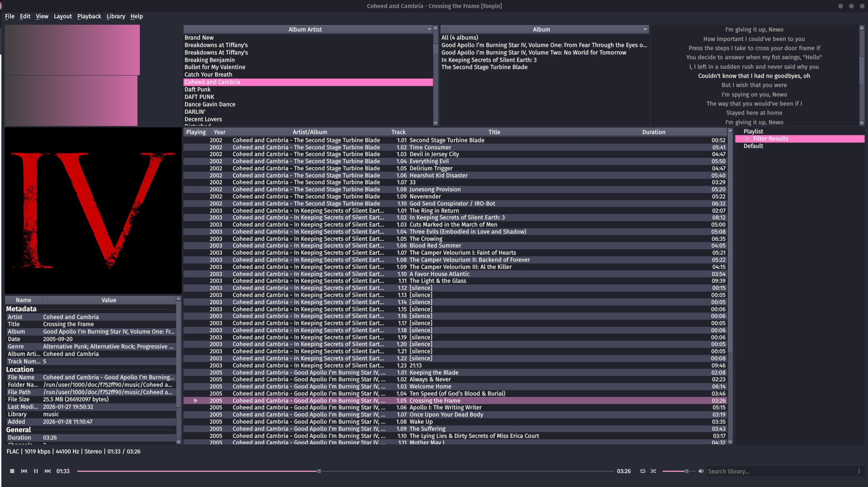Pause the current song

36,471
